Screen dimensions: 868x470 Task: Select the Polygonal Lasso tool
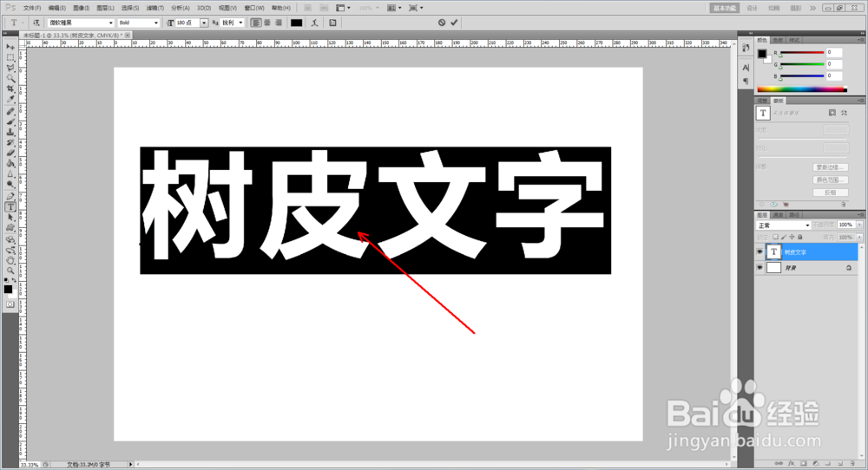10,68
